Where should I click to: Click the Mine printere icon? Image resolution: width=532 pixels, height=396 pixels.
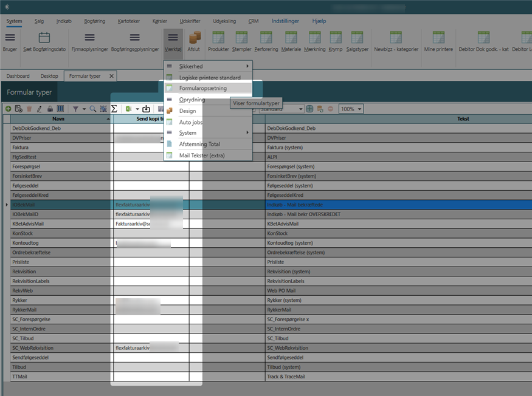click(x=438, y=38)
